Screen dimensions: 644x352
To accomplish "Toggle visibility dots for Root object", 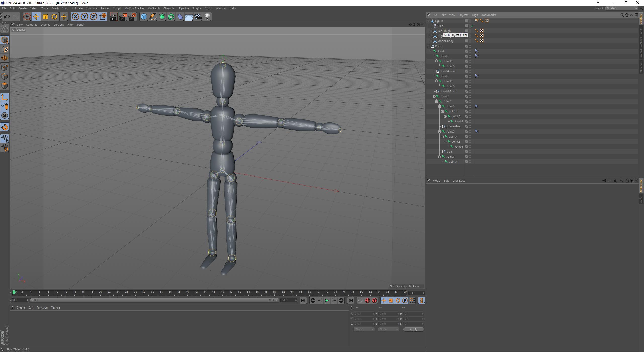I will click(x=470, y=46).
